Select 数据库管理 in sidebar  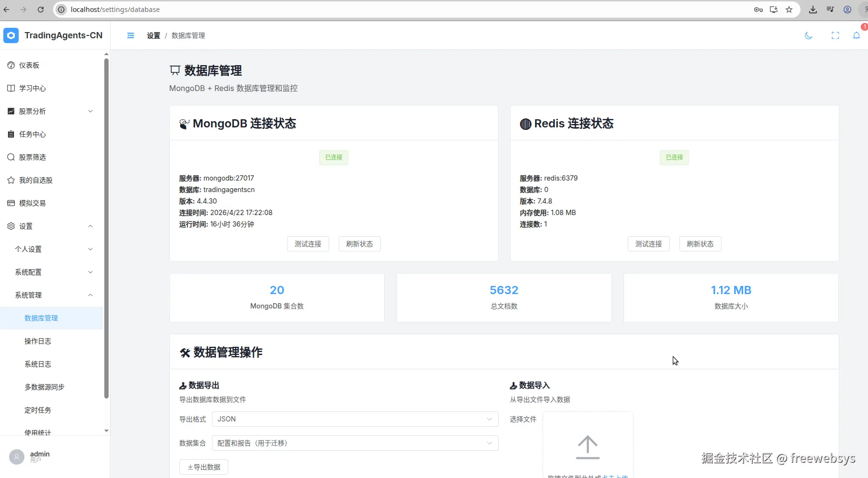52,318
